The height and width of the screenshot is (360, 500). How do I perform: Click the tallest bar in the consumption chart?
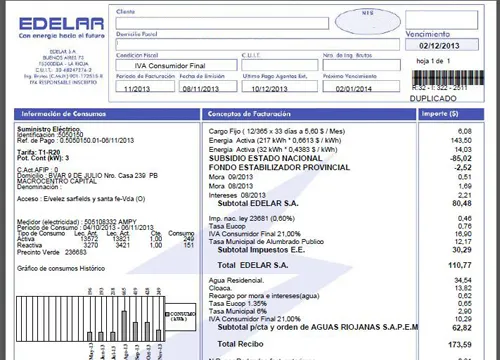[x=124, y=326]
